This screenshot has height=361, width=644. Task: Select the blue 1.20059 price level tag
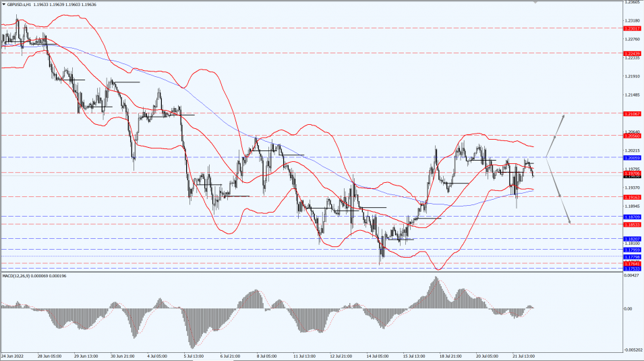(x=632, y=157)
